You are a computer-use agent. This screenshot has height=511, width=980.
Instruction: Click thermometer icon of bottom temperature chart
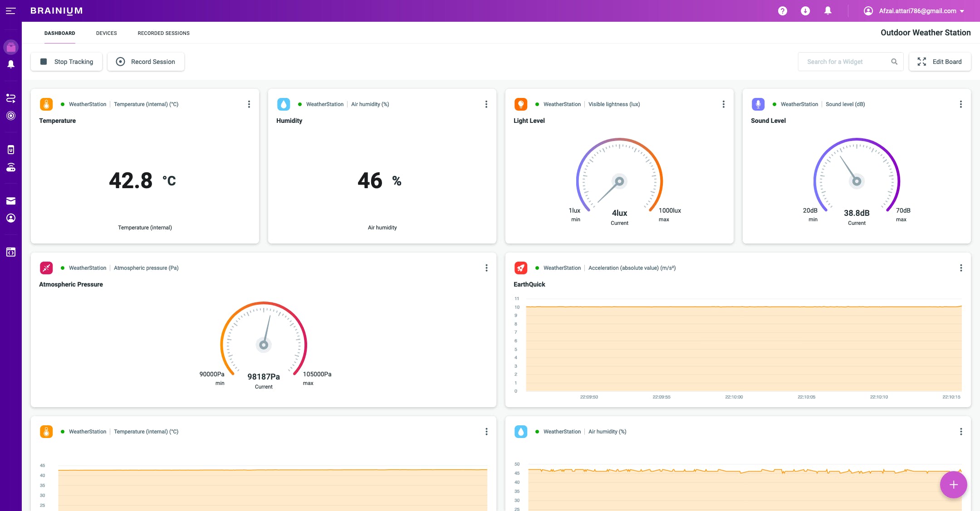coord(46,432)
